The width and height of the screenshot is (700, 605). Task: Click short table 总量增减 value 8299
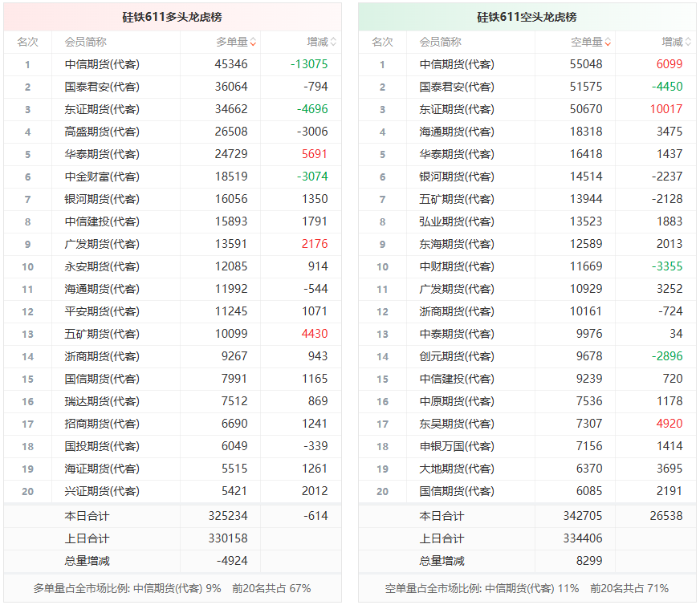click(589, 561)
